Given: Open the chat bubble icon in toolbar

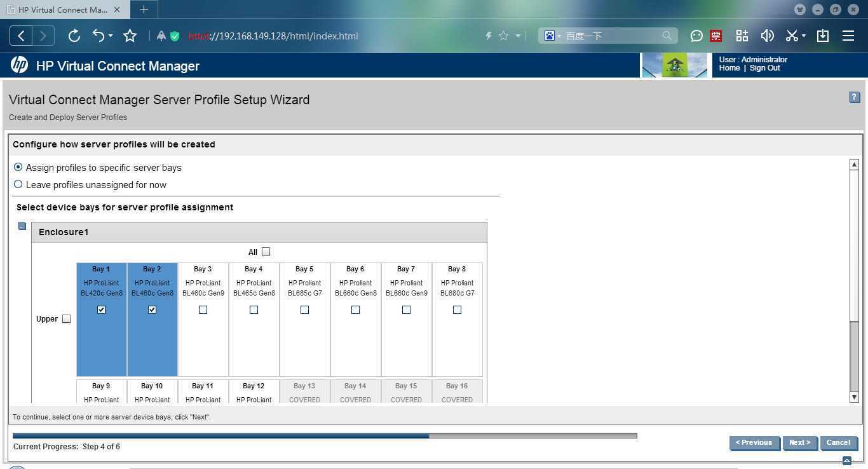Looking at the screenshot, I should [x=696, y=36].
